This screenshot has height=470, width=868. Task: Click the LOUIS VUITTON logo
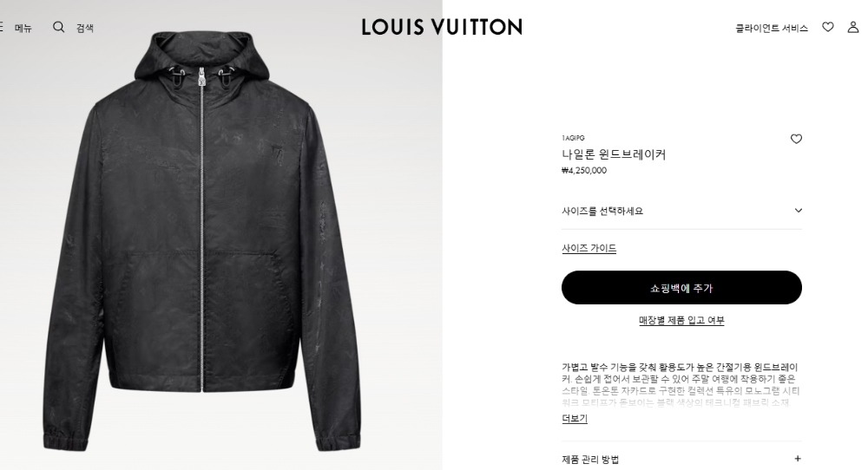click(442, 27)
